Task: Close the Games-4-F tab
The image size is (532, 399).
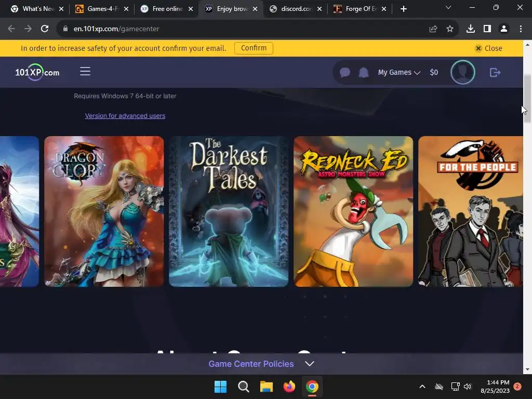Action: 126,9
